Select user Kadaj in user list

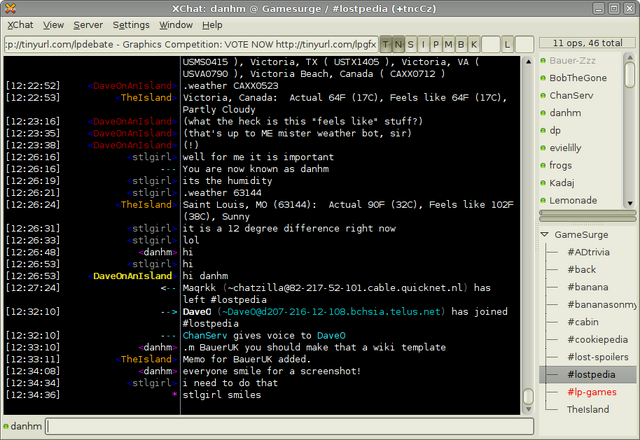[562, 183]
